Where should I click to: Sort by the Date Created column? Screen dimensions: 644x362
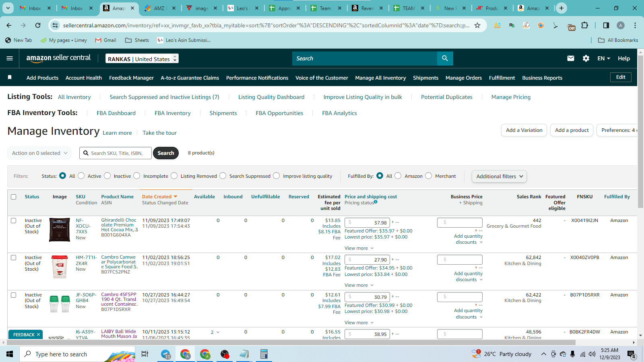tap(159, 197)
